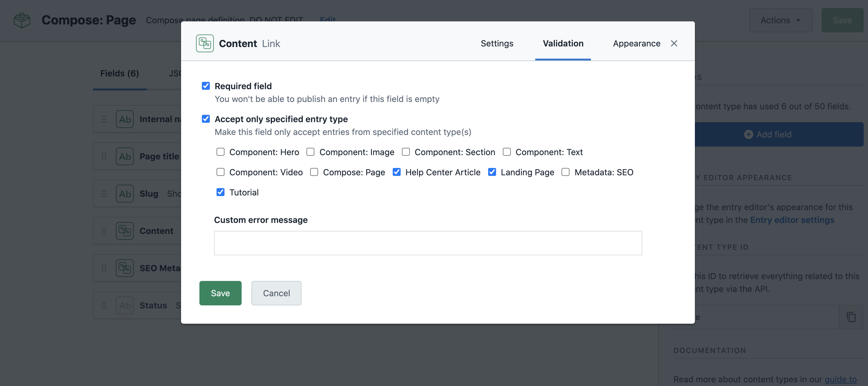This screenshot has height=386, width=868.
Task: Click the Contentful cube logo icon
Action: pyautogui.click(x=22, y=20)
